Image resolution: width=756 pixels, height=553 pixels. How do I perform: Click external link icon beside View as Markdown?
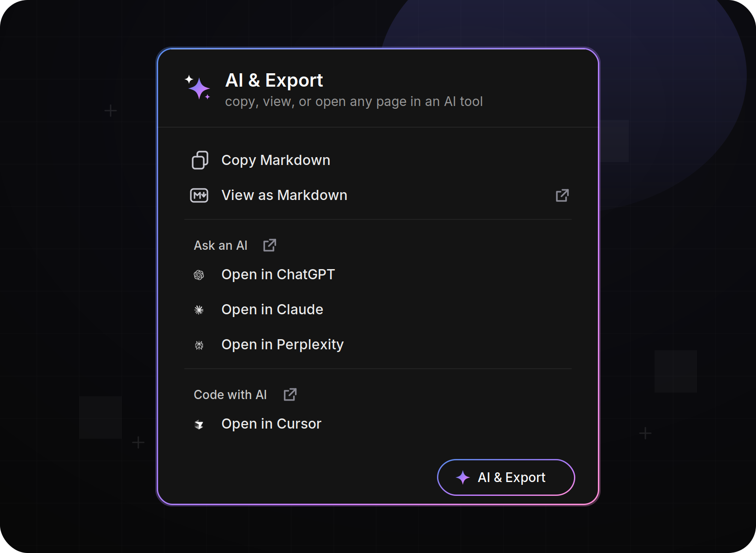[562, 195]
